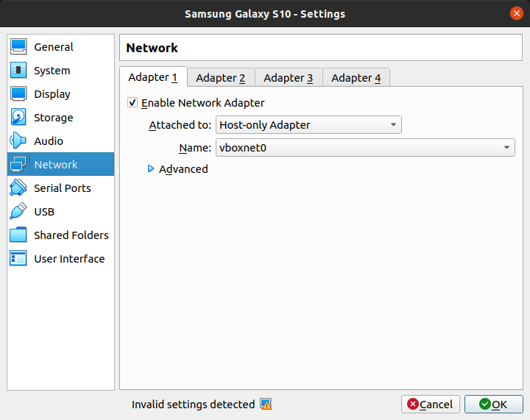This screenshot has height=420, width=530.
Task: Select the User Interface window icon
Action: click(x=18, y=259)
